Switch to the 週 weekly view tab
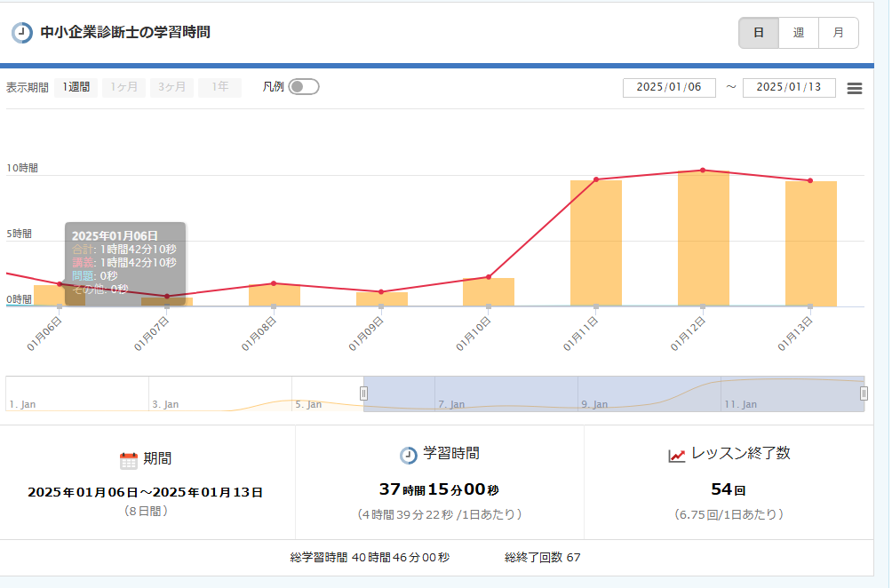The image size is (892, 588). pos(799,33)
